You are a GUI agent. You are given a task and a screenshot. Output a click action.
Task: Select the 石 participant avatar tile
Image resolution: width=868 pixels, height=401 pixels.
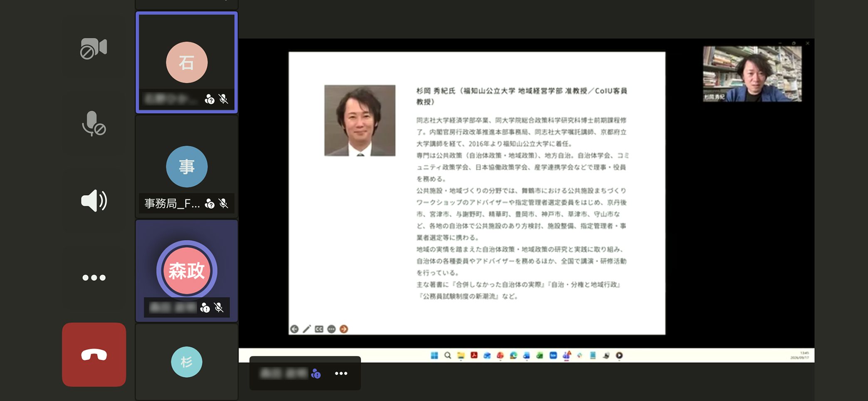click(x=187, y=62)
